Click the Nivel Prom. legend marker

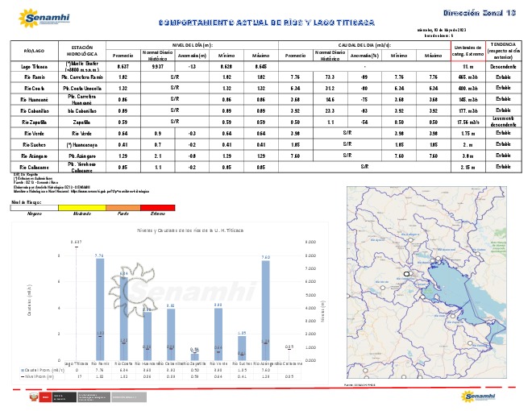click(26, 376)
